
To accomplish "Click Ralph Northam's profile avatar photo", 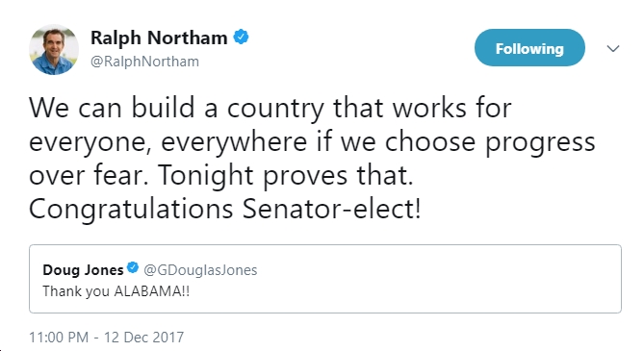I will pyautogui.click(x=54, y=50).
